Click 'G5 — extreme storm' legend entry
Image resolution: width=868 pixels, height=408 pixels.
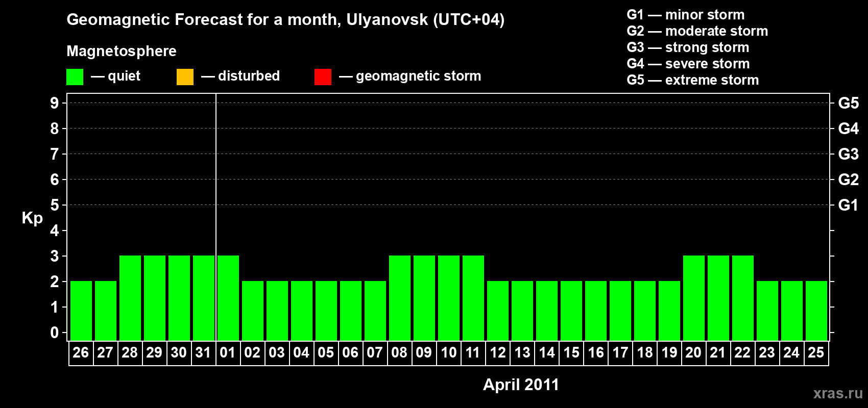(692, 80)
